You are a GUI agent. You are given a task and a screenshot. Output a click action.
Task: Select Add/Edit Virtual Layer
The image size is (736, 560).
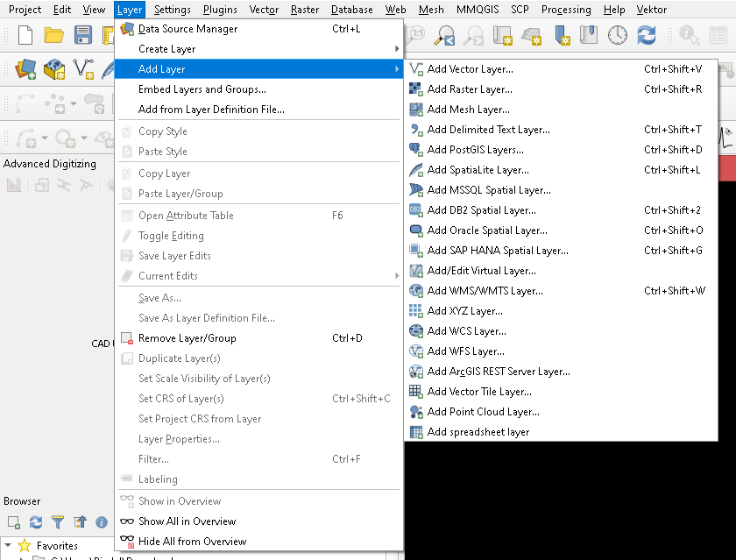[561, 271]
